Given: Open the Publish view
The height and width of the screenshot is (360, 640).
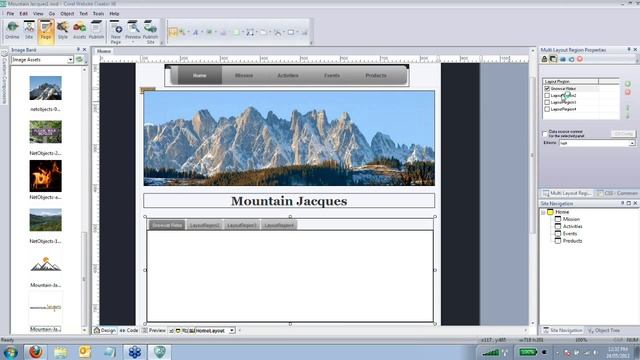Looking at the screenshot, I should tap(96, 31).
